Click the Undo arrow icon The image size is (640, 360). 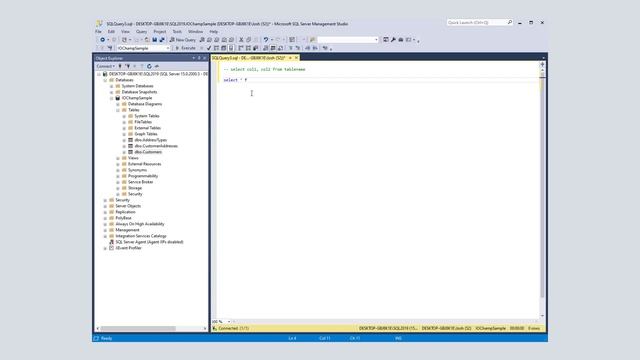click(x=266, y=40)
